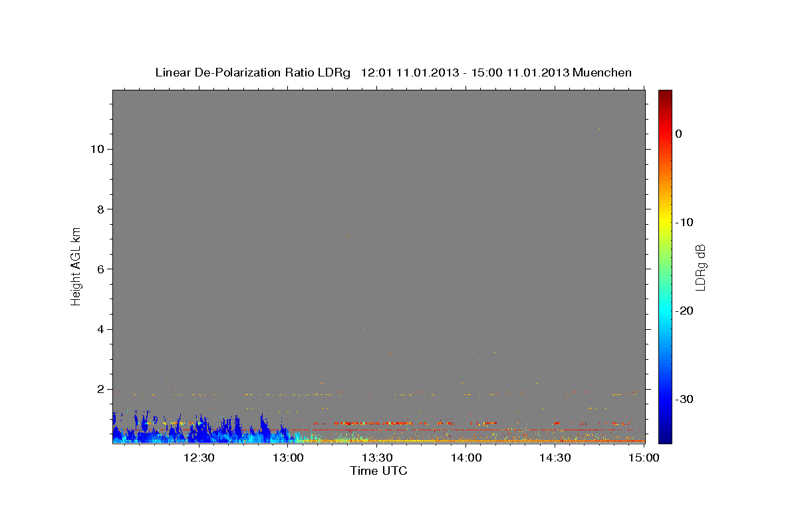798x532 pixels.
Task: Click the 14:30 time tick label
Action: [555, 458]
